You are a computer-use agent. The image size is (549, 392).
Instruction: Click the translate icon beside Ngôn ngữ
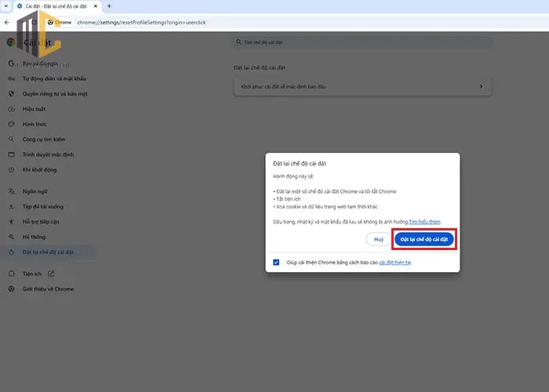tap(11, 191)
